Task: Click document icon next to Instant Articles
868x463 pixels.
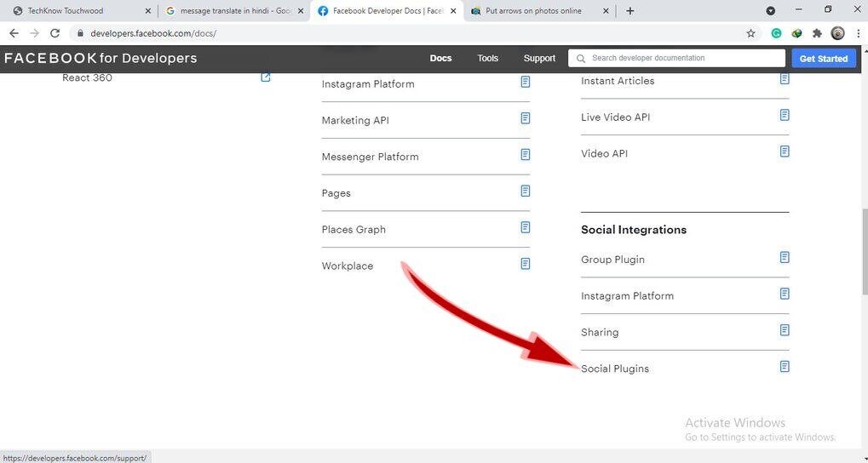Action: click(785, 78)
